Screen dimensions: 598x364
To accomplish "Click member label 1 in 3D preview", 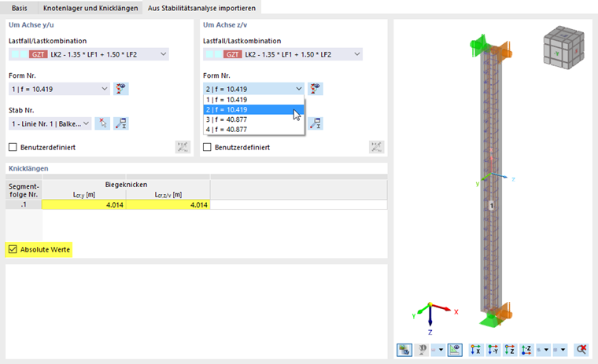I will pyautogui.click(x=492, y=206).
